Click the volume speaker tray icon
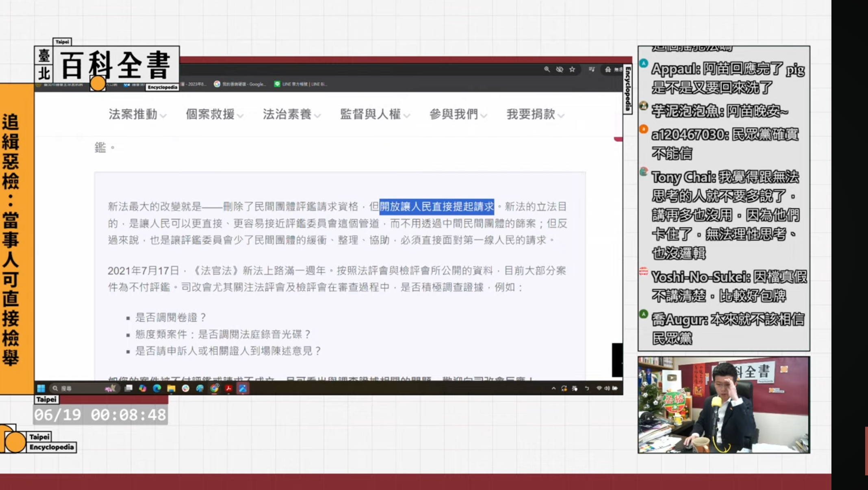This screenshot has width=868, height=490. (607, 388)
